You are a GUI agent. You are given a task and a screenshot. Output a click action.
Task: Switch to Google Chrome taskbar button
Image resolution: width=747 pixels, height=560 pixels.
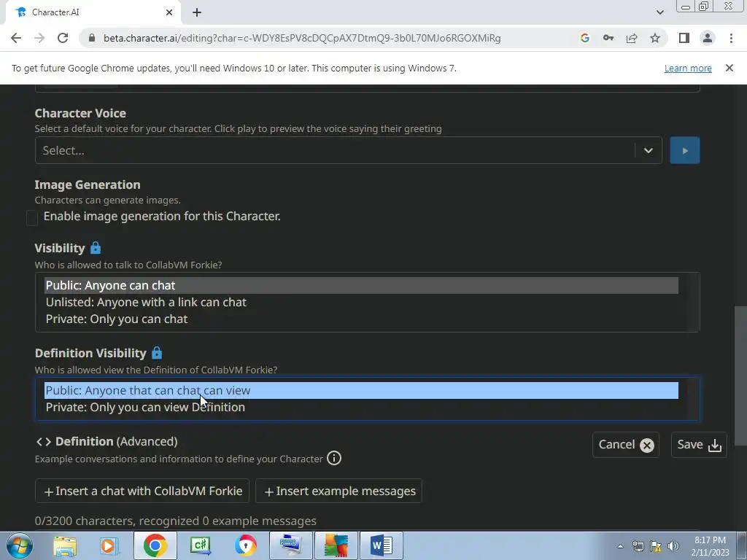[x=155, y=545]
